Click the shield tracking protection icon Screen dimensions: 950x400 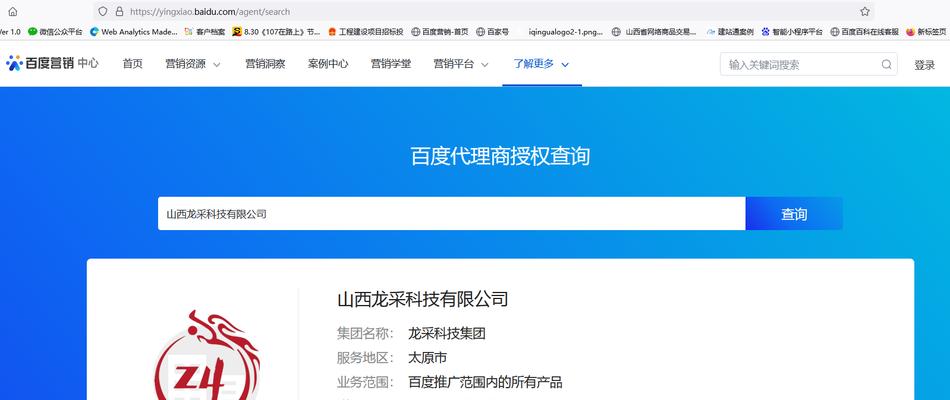(103, 12)
